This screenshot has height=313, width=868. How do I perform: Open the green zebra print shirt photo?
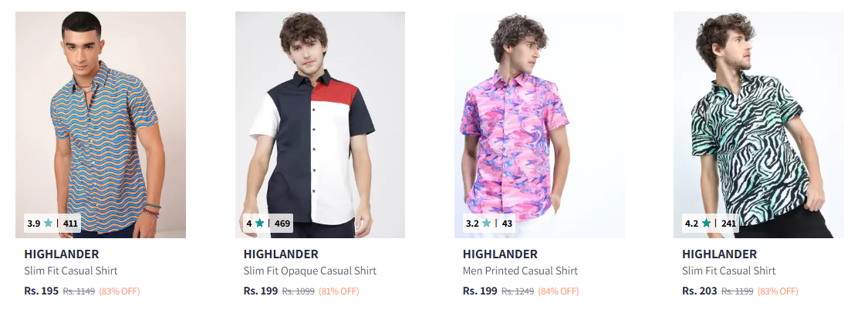coord(759,125)
